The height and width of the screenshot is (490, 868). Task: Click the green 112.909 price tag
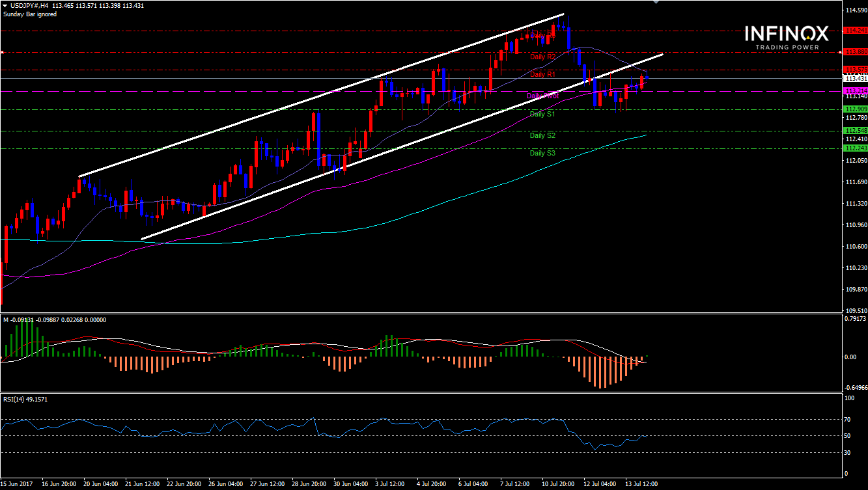click(854, 109)
